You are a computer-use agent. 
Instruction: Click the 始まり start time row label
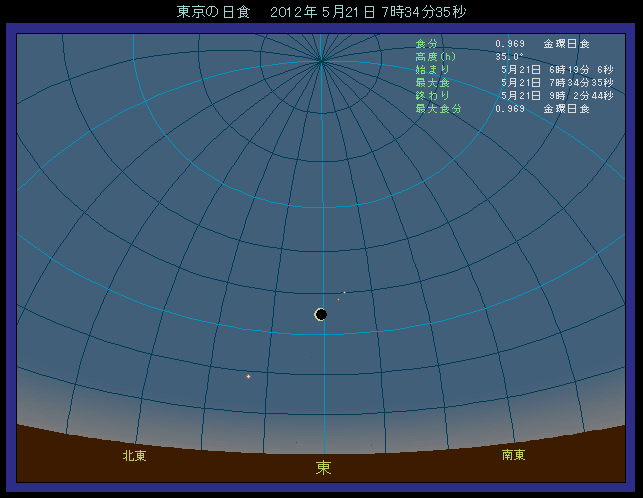[435, 70]
